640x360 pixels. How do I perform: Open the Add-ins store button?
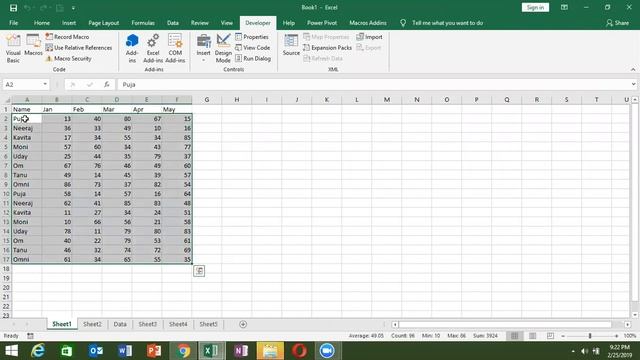(132, 48)
